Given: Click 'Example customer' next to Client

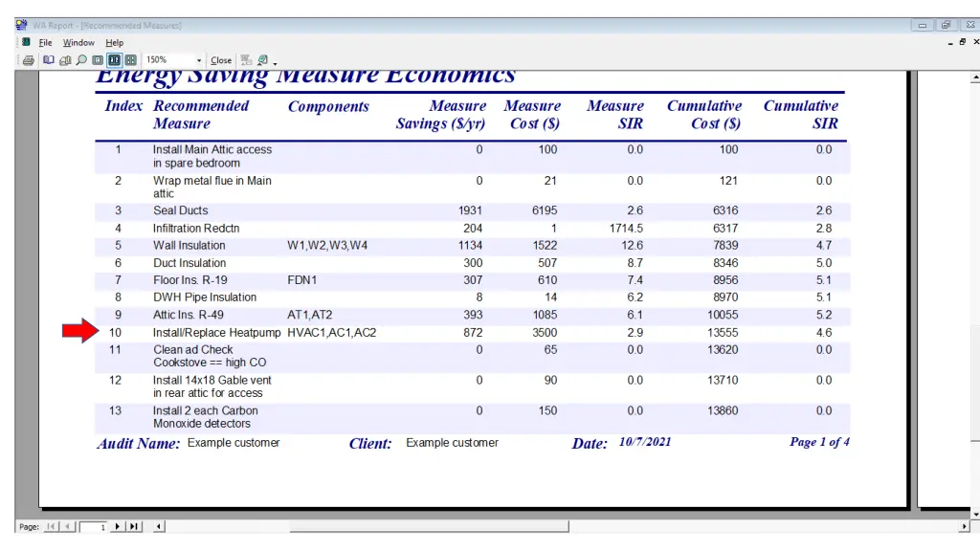Looking at the screenshot, I should [x=452, y=442].
